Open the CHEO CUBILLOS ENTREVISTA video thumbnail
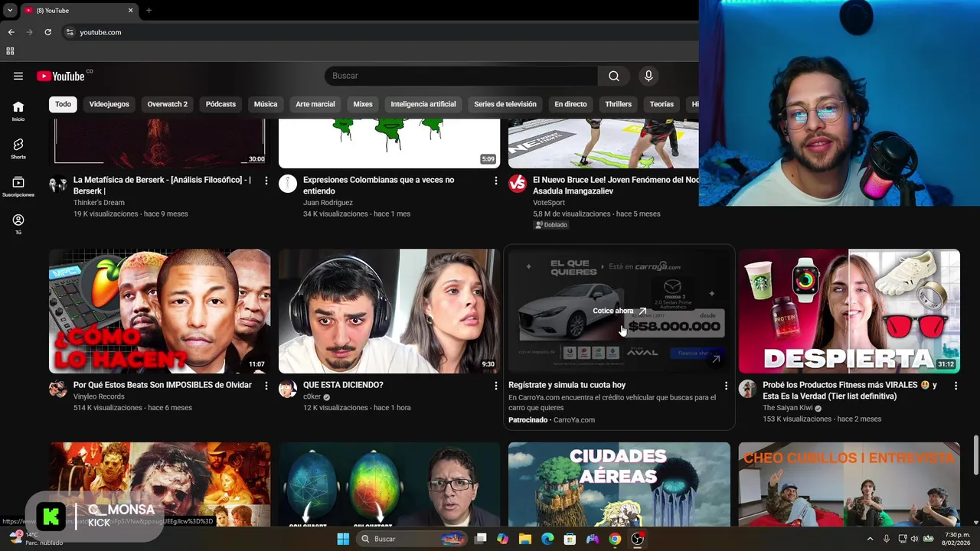Viewport: 980px width, 551px height. point(849,484)
